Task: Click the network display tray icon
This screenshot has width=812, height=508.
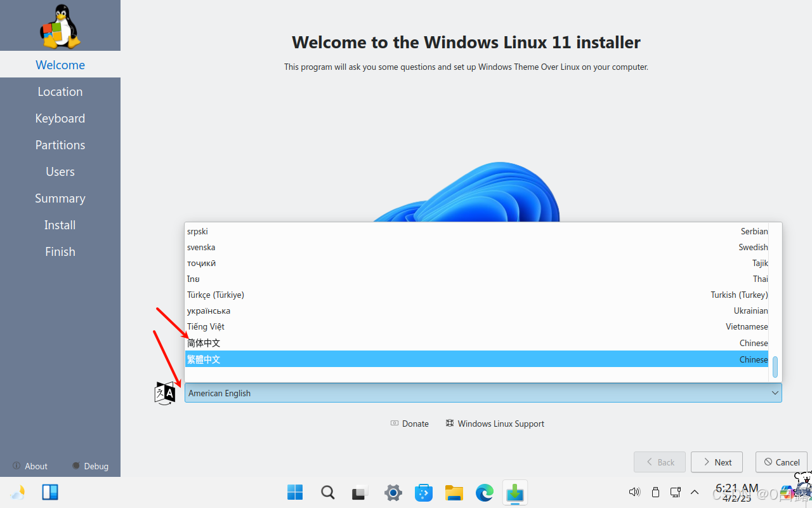Action: point(676,492)
